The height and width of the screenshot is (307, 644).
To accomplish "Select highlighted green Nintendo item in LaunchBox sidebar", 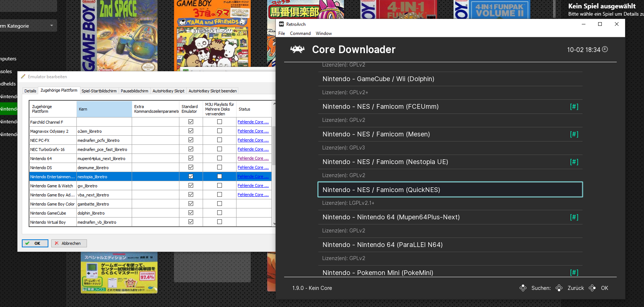I will point(9,109).
